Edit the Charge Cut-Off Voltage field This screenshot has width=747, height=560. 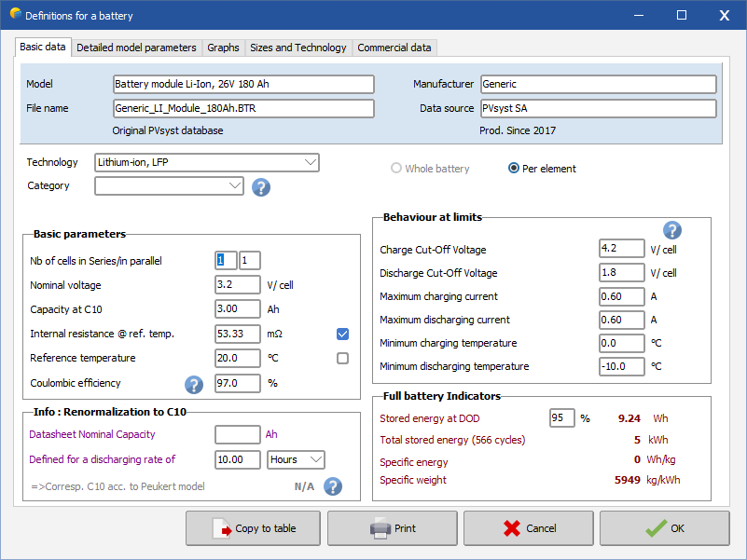coord(622,248)
